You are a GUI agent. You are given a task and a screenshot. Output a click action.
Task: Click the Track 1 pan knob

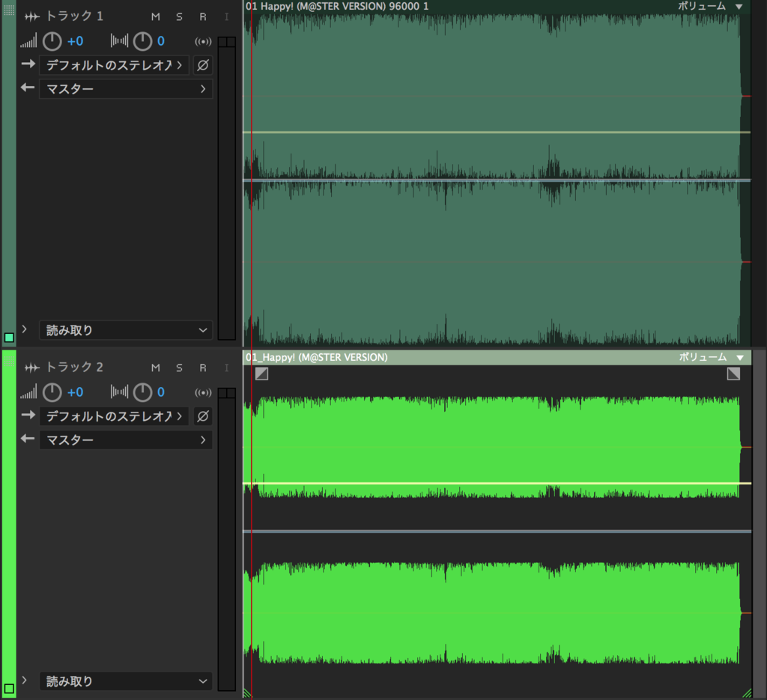143,41
